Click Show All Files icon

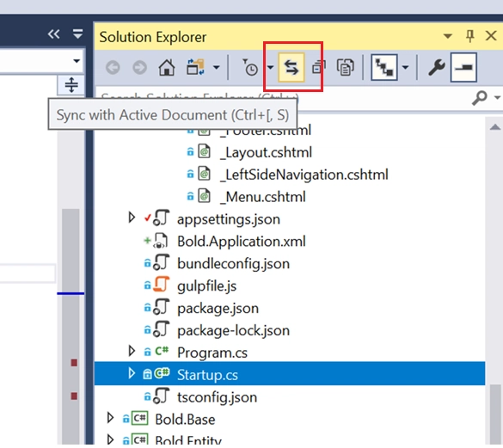pos(345,67)
